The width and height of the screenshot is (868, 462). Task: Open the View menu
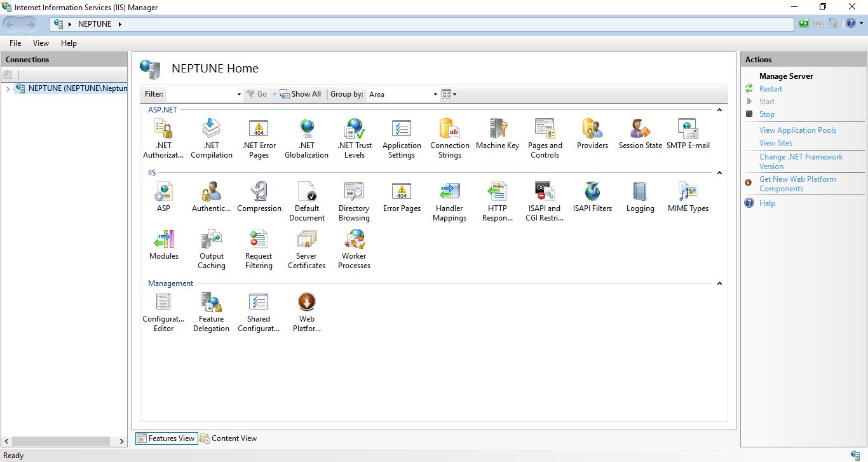41,43
